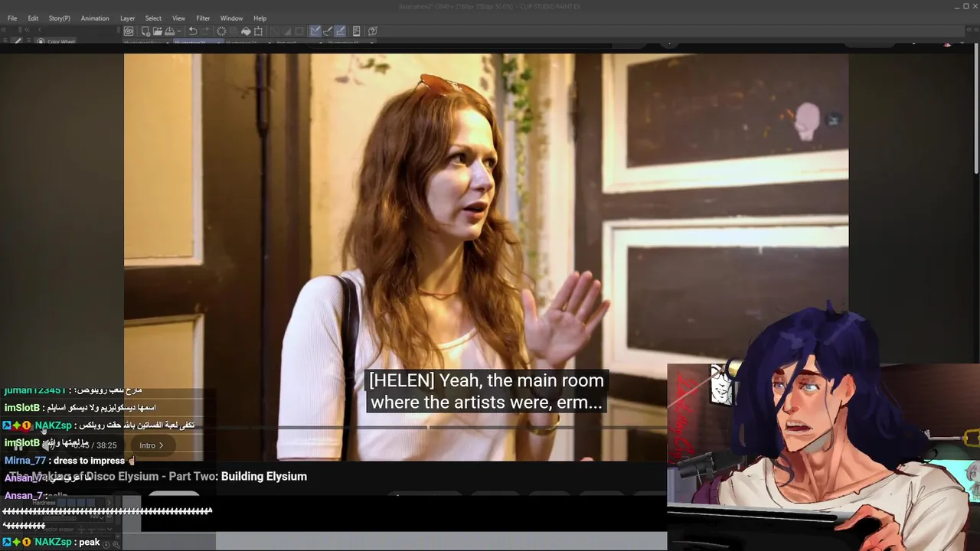
Task: Click the Save icon in toolbar
Action: [169, 31]
